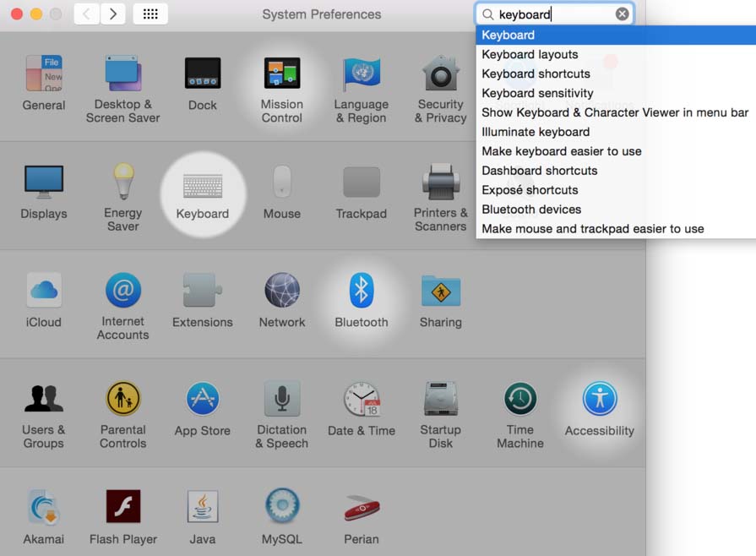Open the highlighted Keyboard preference pane
The height and width of the screenshot is (556, 756).
tap(203, 195)
